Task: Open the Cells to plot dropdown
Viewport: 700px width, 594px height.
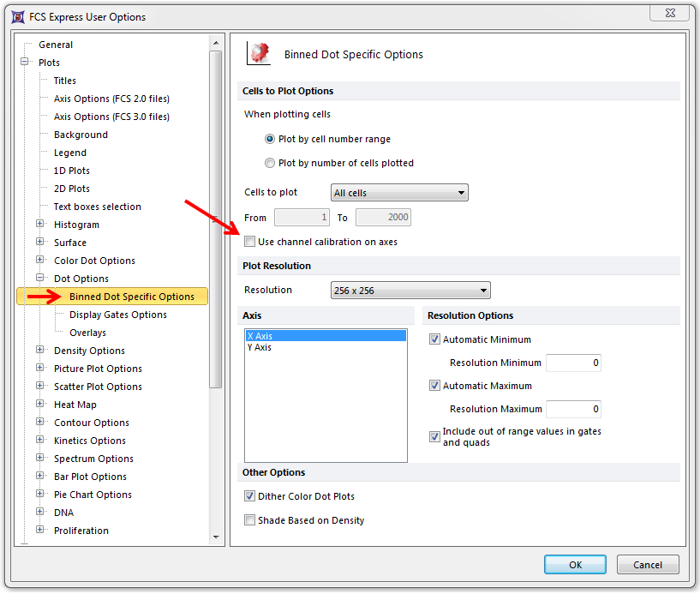Action: (399, 193)
